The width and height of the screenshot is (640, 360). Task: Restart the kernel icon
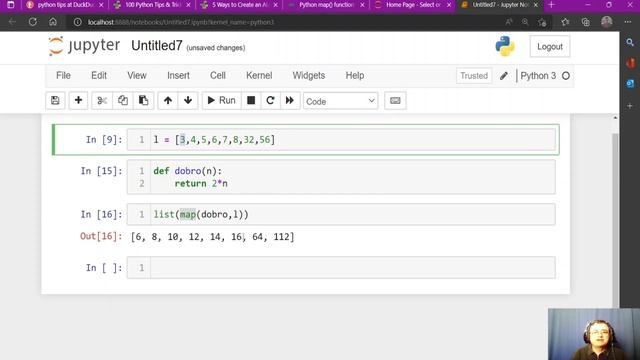(270, 100)
